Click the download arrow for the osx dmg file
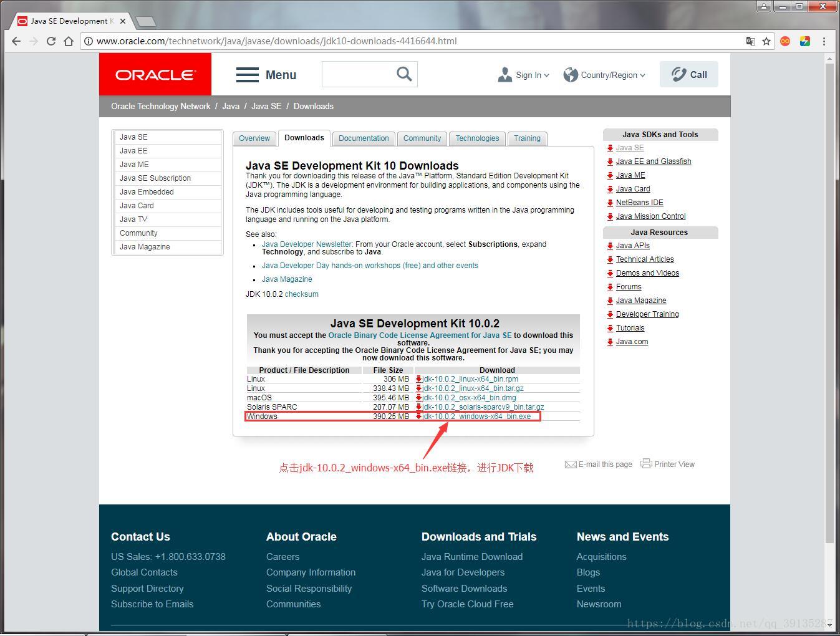Screen dimensions: 840x636 point(418,398)
